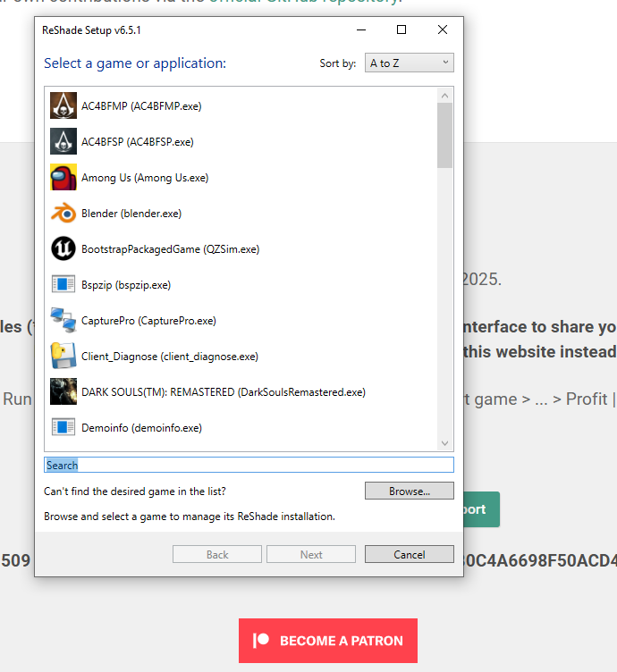The width and height of the screenshot is (617, 672).
Task: Click the Unreal Engine icon for BootstrapPackagedGame
Action: (63, 248)
